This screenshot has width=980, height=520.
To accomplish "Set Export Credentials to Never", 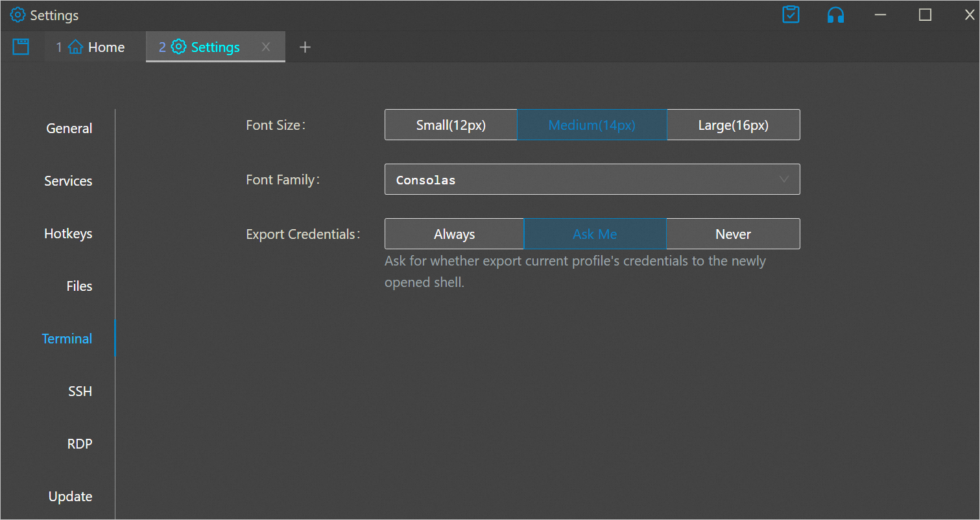I will 733,234.
